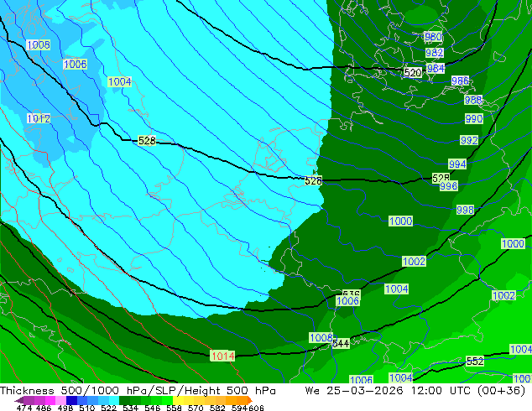Click the 996 isobar label

[x=449, y=186]
